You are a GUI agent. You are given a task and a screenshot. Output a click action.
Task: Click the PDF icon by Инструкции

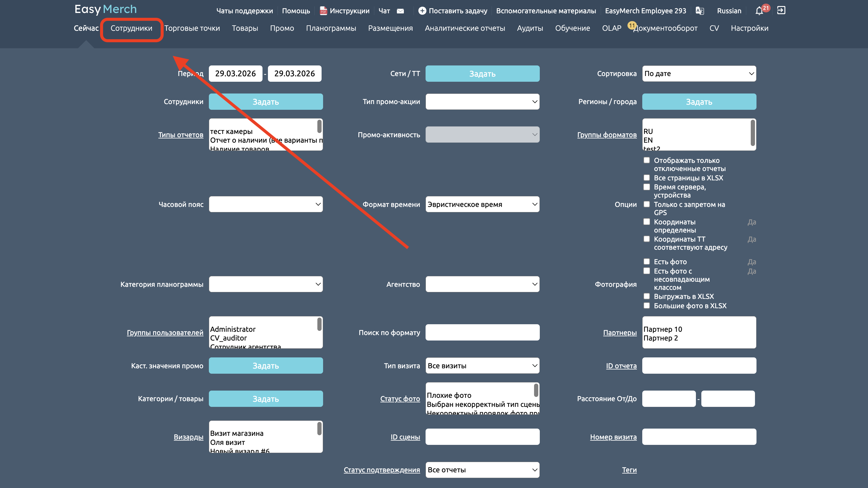tap(323, 11)
